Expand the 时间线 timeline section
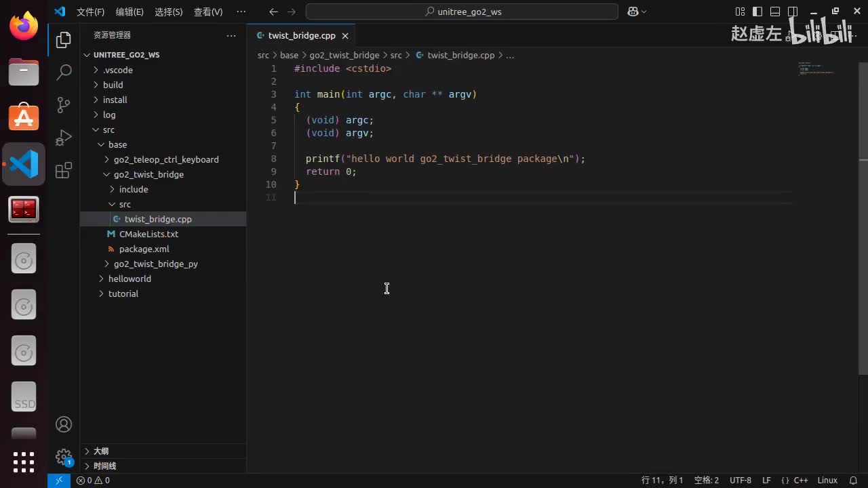The image size is (868, 488). point(163,466)
